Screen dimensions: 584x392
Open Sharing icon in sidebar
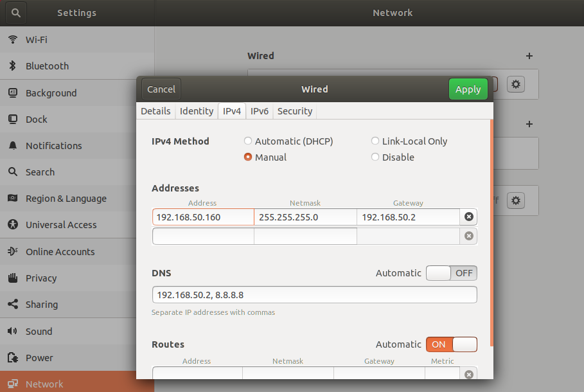pos(13,304)
